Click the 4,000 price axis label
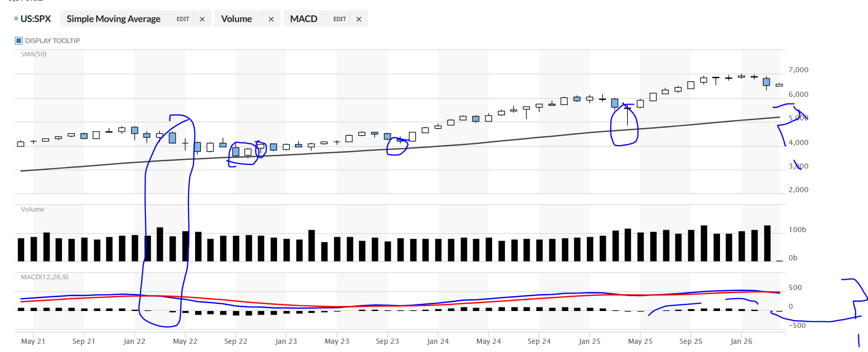Image resolution: width=868 pixels, height=352 pixels. (798, 142)
